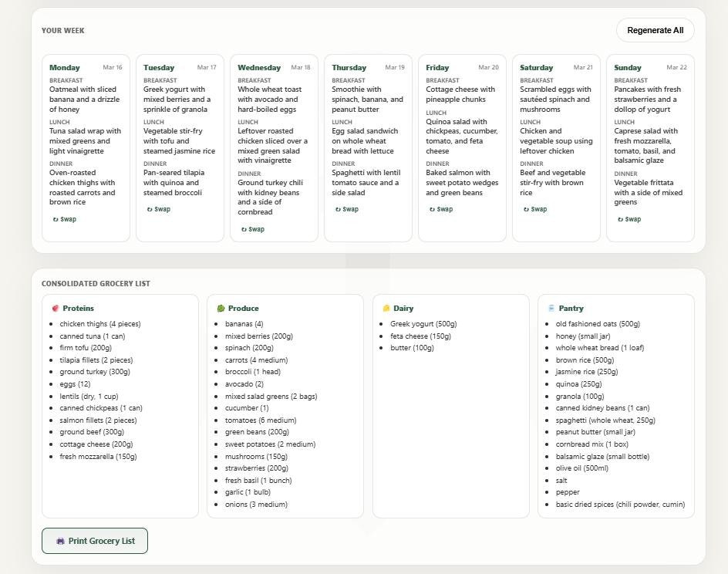Click Tuesday's Greek yogurt breakfast text

click(x=177, y=100)
